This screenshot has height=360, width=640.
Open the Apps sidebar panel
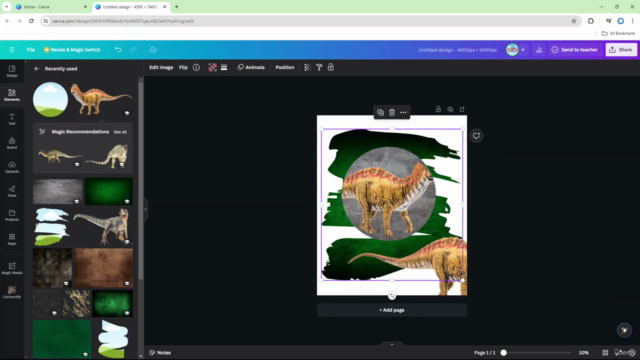point(12,239)
